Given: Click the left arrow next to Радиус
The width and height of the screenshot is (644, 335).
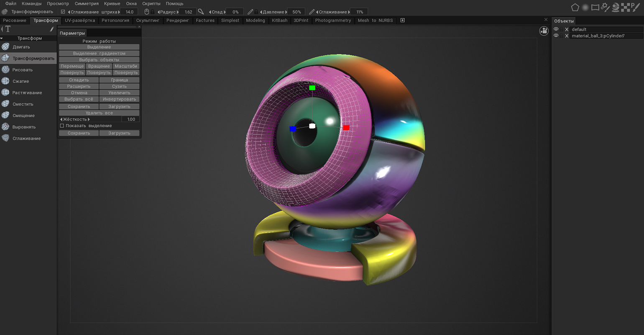Looking at the screenshot, I should (x=158, y=12).
